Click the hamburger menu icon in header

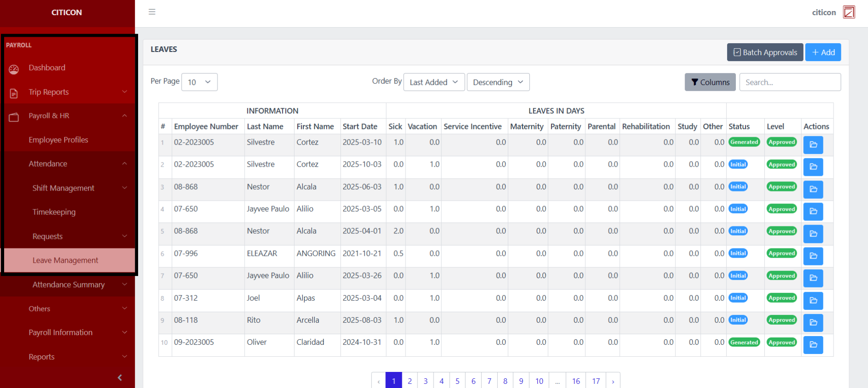(x=152, y=12)
